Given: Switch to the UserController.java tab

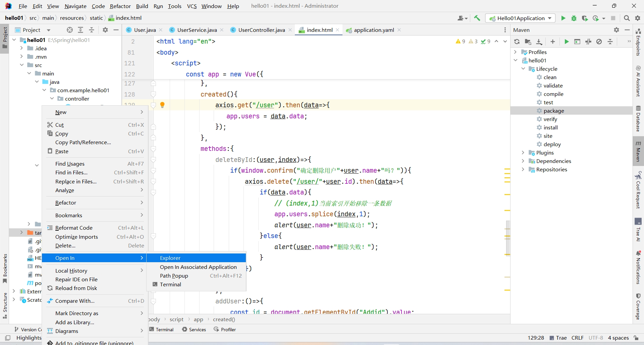Looking at the screenshot, I should [x=261, y=30].
